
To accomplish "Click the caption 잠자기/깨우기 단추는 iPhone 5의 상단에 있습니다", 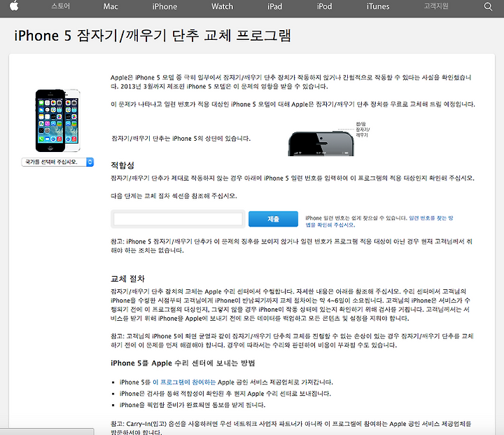I will [181, 139].
